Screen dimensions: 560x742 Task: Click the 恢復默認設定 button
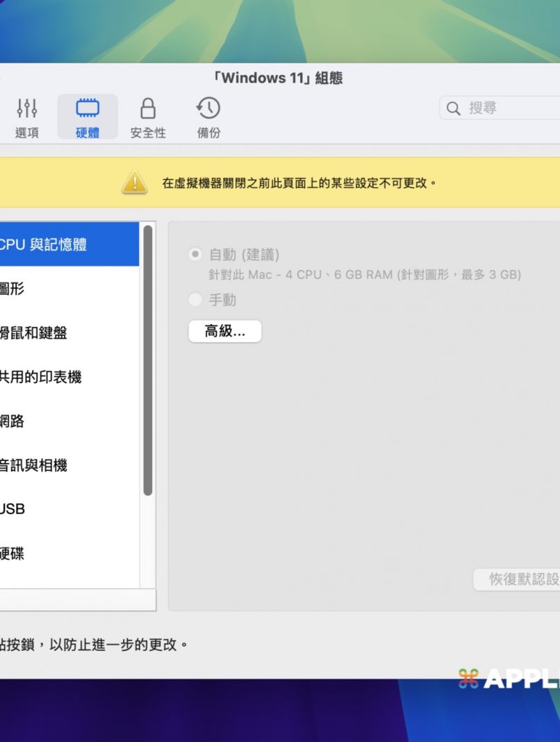pos(518,579)
